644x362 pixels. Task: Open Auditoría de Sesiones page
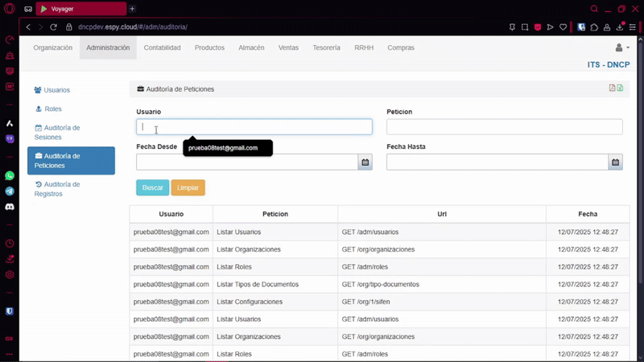61,132
